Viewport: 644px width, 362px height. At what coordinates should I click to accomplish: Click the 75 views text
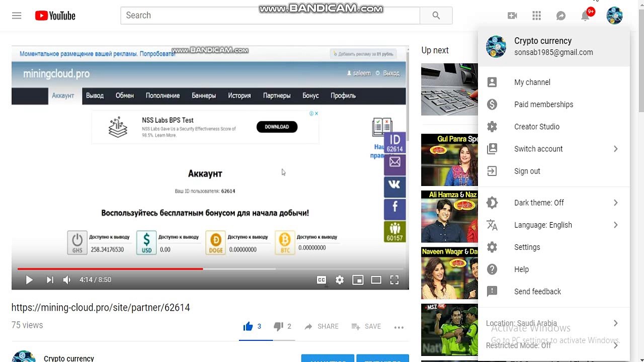click(x=27, y=325)
